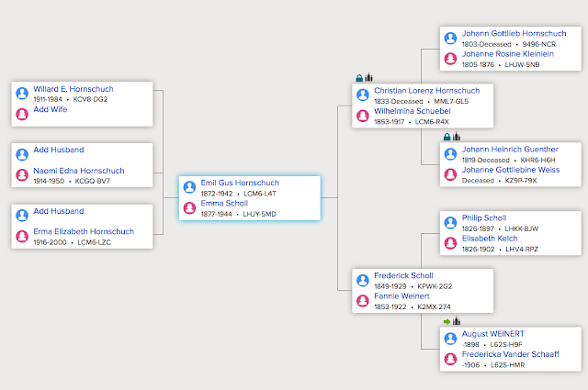Open Frederick Scholl's person page
Image resolution: width=588 pixels, height=390 pixels.
[x=403, y=275]
